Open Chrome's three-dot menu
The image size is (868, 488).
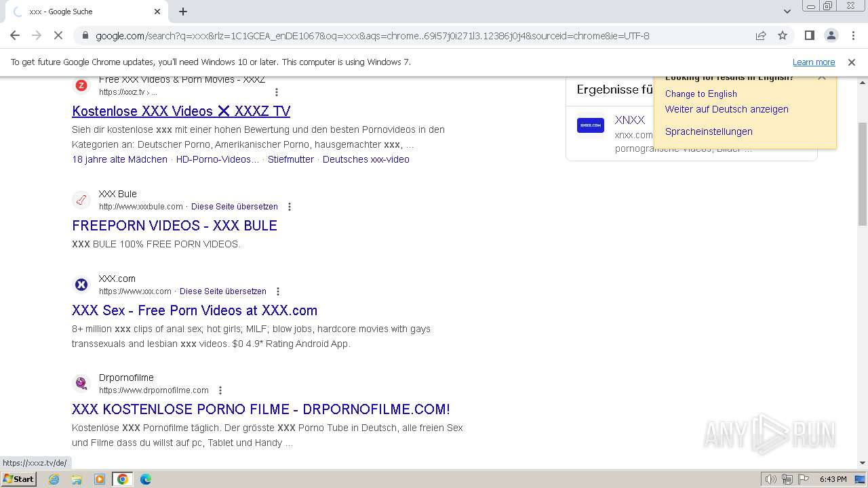(x=852, y=35)
